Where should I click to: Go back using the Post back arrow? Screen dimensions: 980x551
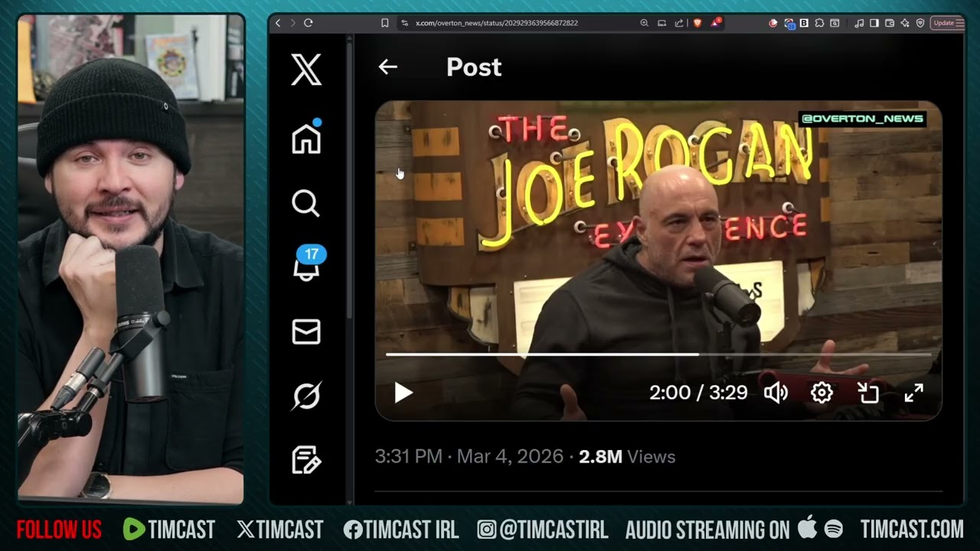click(x=388, y=67)
